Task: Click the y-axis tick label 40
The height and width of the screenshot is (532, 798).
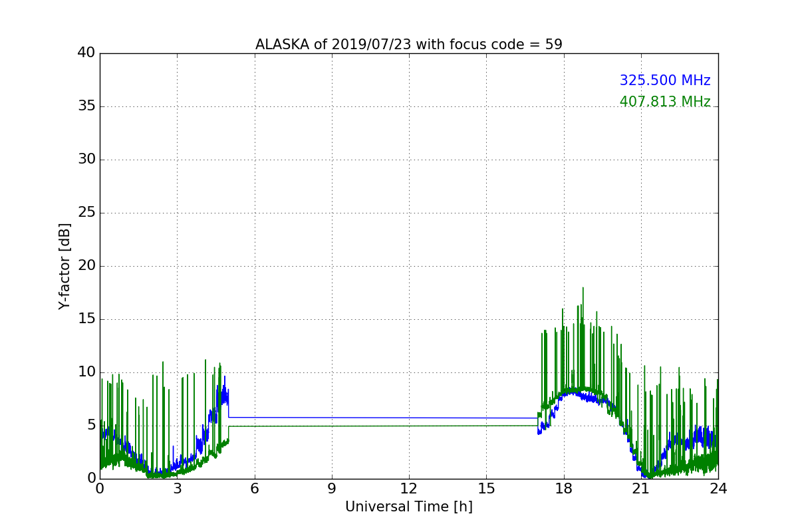Action: pos(86,53)
